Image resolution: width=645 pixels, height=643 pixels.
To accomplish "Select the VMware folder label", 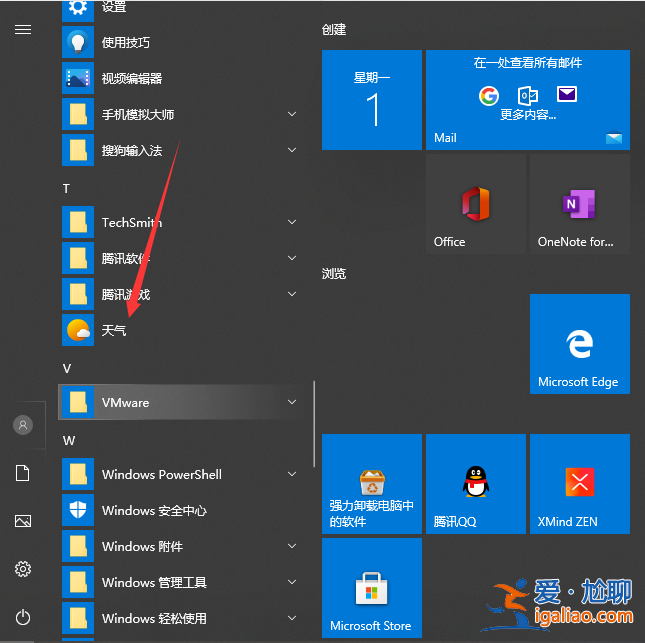I will [x=125, y=402].
